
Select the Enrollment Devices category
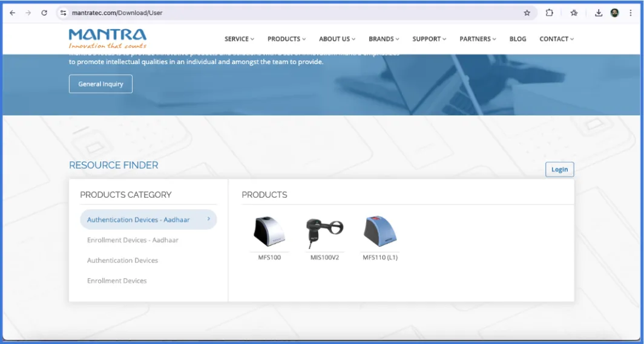pos(117,281)
